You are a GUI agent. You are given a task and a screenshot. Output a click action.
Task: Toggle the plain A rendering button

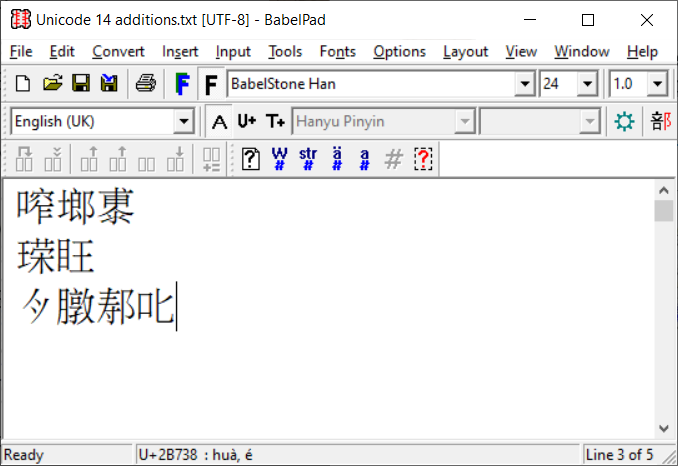click(x=219, y=121)
